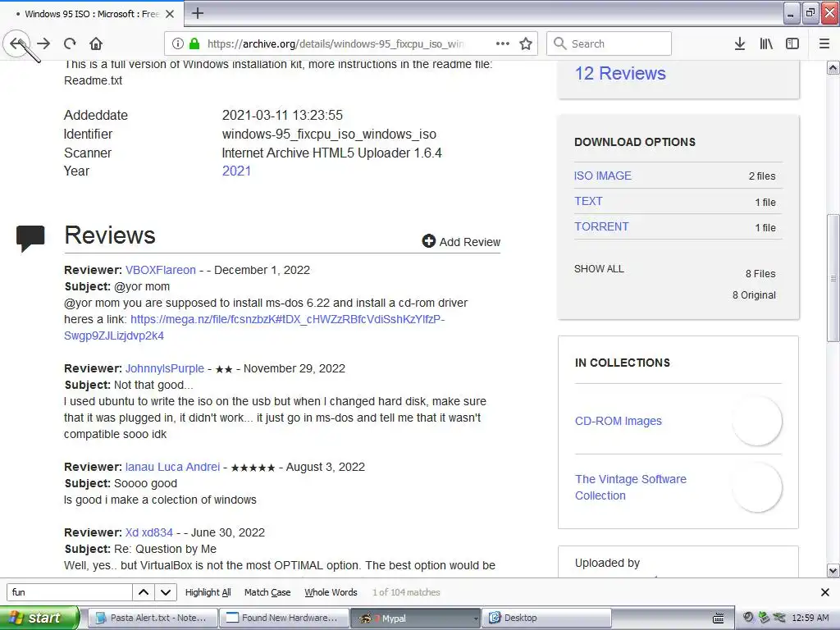Screen dimensions: 840x630
Task: Click the Uploaded by heading
Action: point(607,563)
